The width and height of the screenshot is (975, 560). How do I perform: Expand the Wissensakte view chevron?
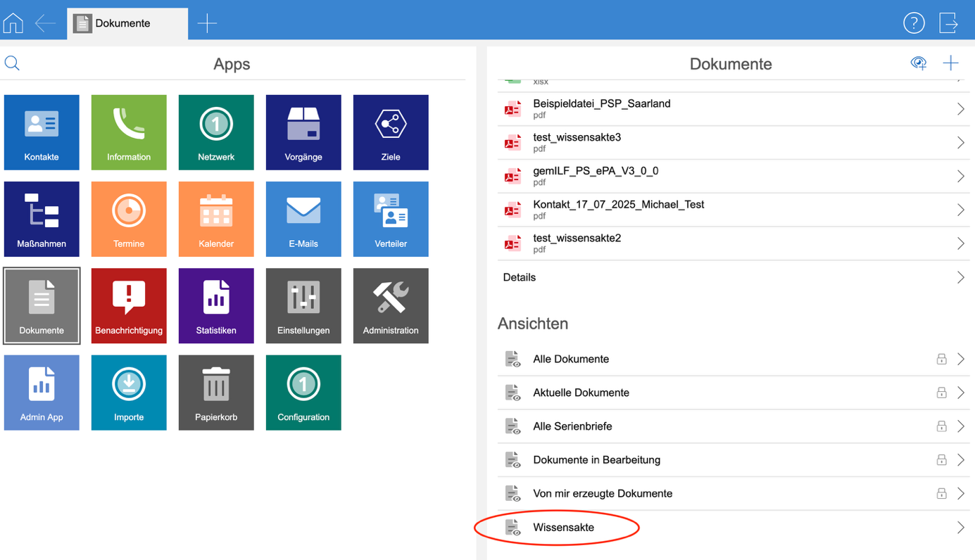pos(960,528)
